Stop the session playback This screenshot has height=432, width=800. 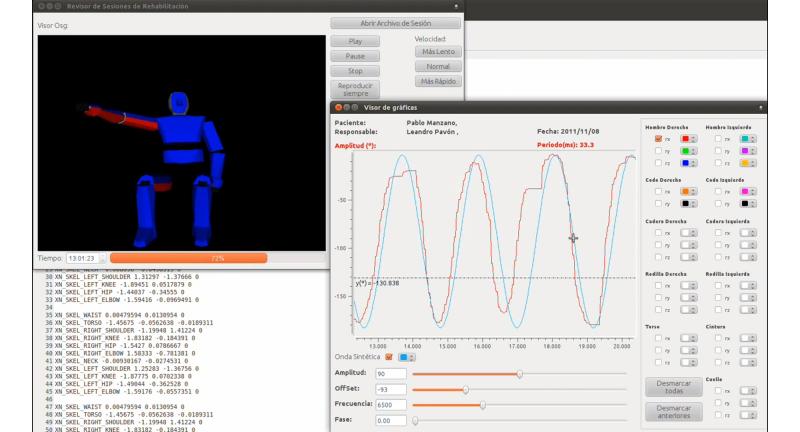click(x=355, y=72)
